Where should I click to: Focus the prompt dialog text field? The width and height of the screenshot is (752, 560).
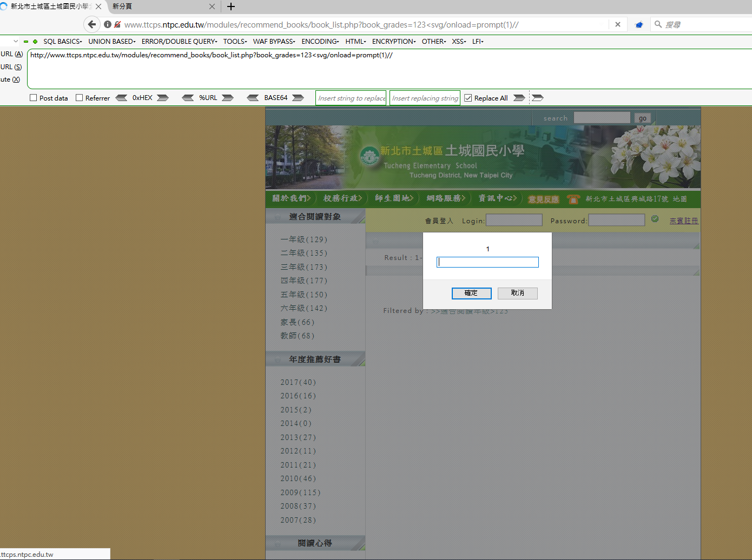[x=487, y=262]
